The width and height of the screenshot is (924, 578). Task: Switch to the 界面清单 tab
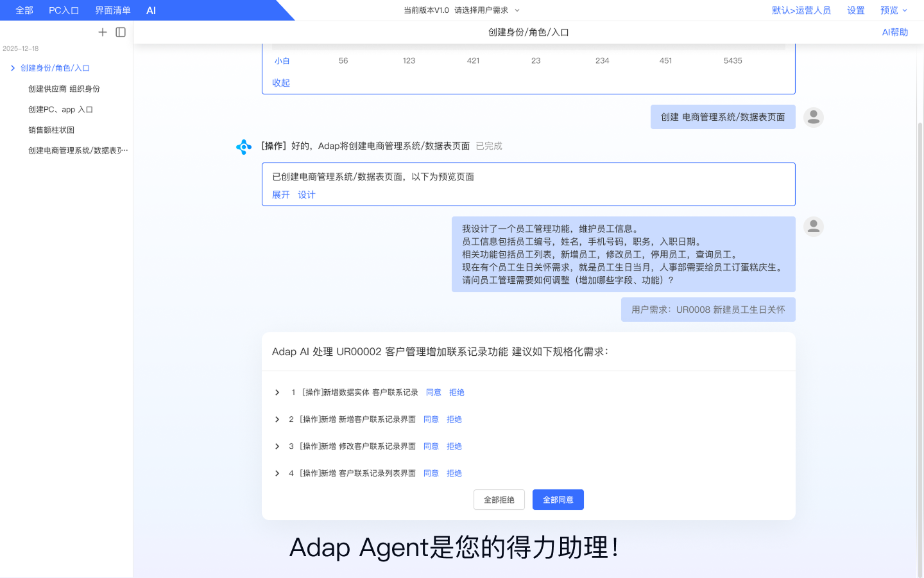point(113,10)
